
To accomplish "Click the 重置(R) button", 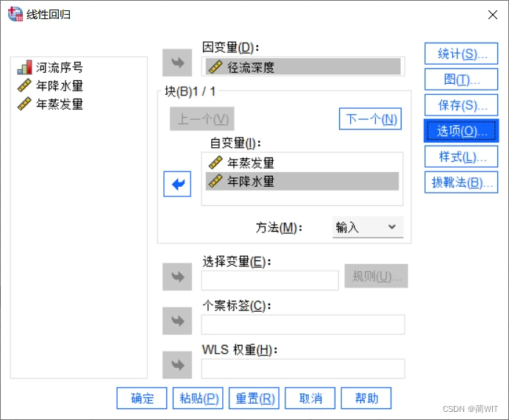I will click(254, 398).
